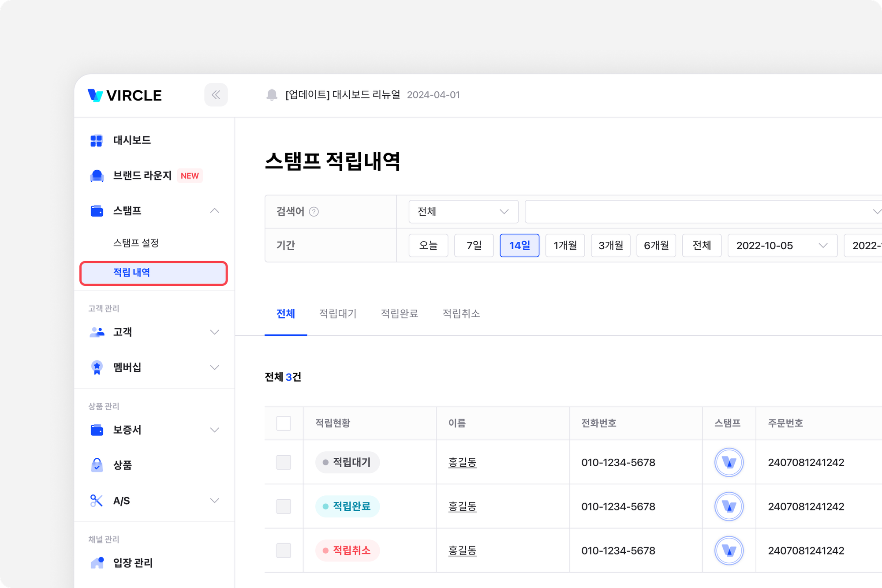Check the select-all checkbox in table header

[x=284, y=423]
